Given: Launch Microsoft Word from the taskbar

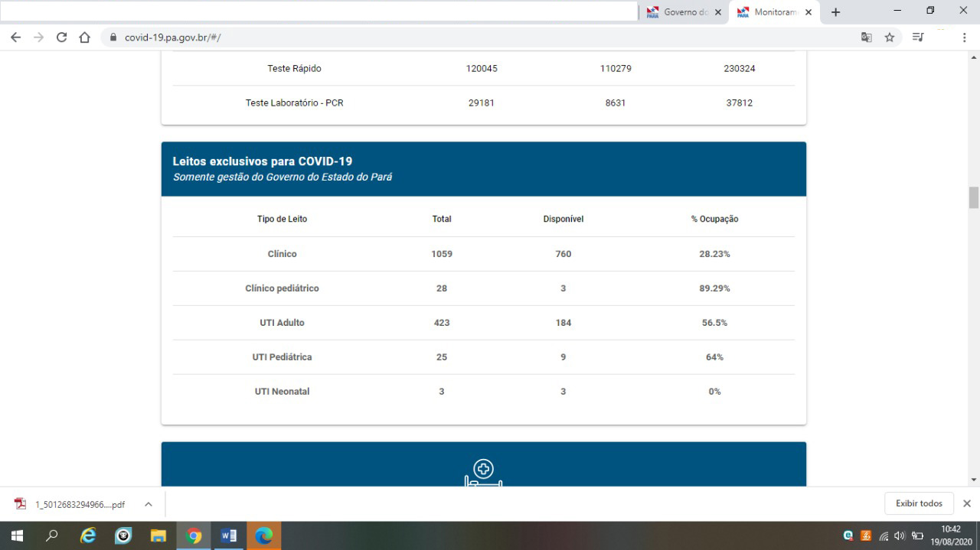Looking at the screenshot, I should click(228, 535).
